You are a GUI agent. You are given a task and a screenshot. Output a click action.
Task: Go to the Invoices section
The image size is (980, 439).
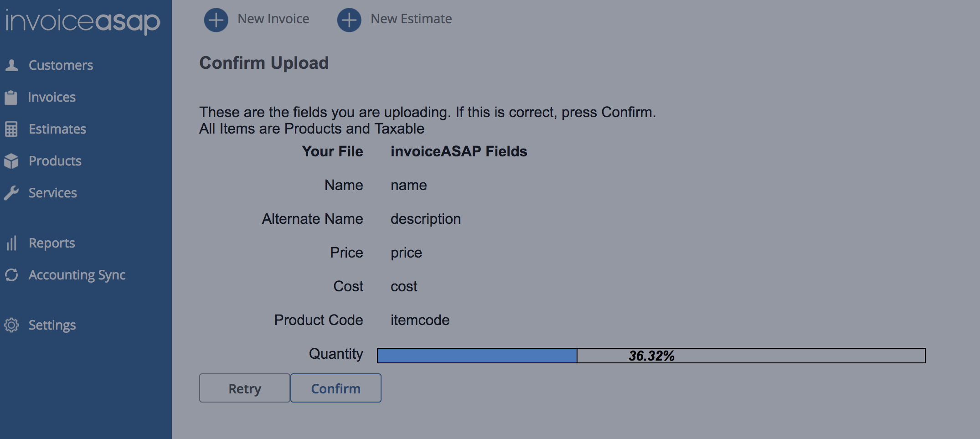click(x=52, y=97)
